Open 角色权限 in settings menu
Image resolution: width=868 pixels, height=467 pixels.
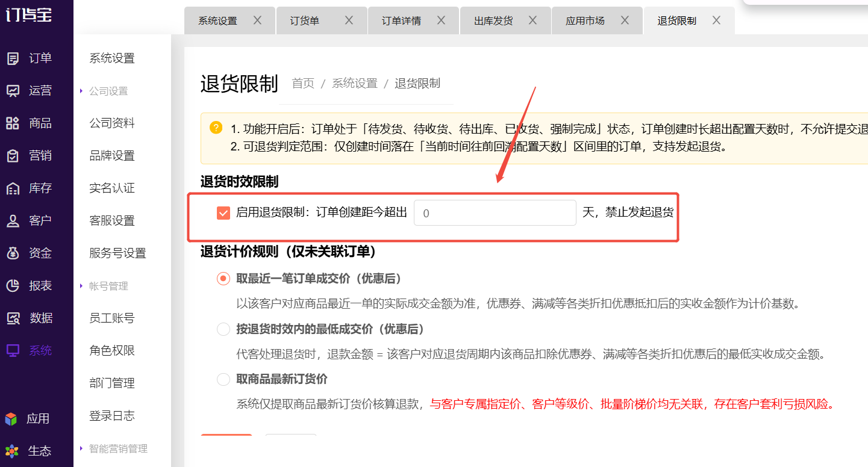point(112,351)
